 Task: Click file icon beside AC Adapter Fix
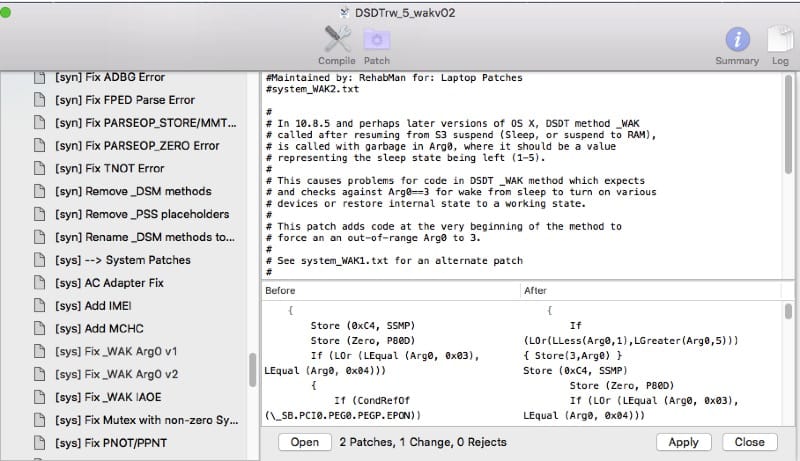[40, 283]
